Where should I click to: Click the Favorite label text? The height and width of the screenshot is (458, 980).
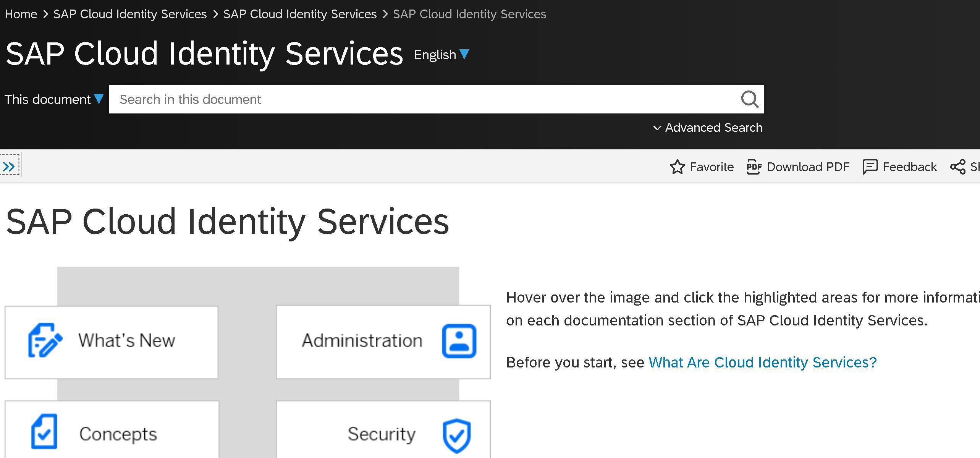(712, 167)
